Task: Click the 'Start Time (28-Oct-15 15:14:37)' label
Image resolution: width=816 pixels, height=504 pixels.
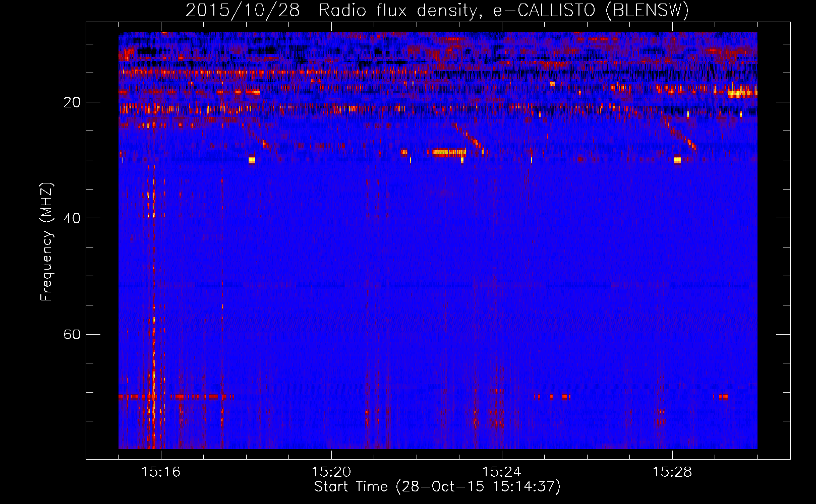Action: pyautogui.click(x=437, y=487)
